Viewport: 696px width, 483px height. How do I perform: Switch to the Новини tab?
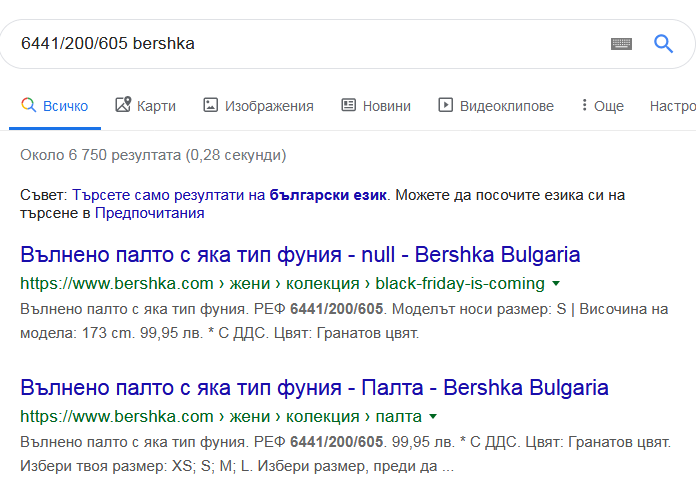pos(386,106)
